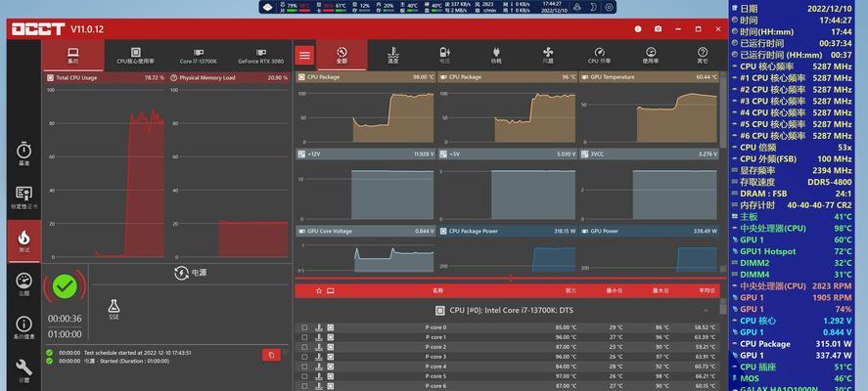Tick the P-core 0 checkbox

(x=304, y=327)
